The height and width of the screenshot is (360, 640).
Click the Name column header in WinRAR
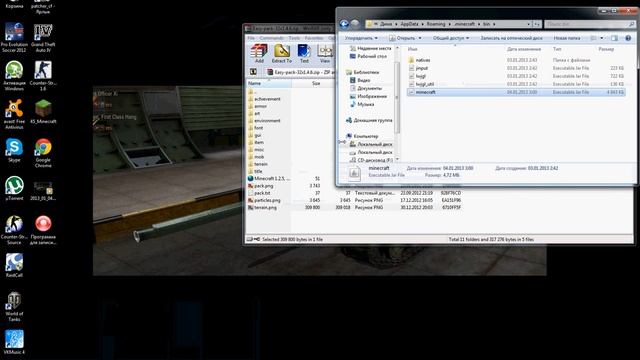coord(269,83)
